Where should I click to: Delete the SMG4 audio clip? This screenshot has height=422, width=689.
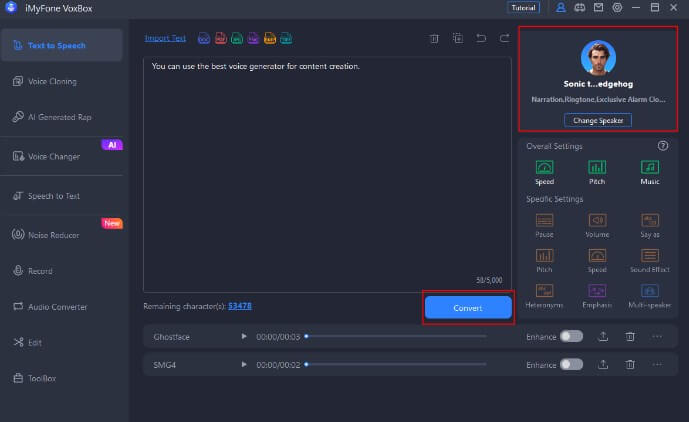pos(630,364)
